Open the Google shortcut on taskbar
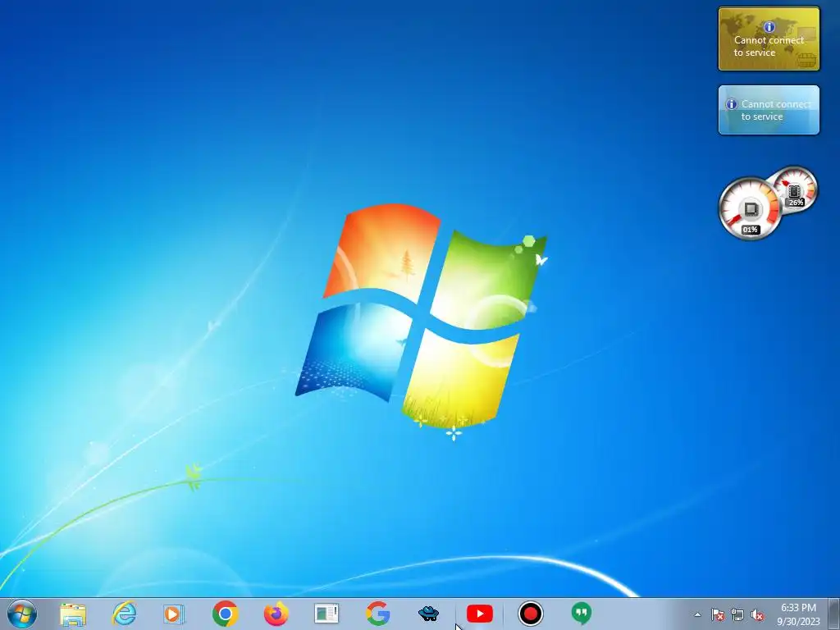The height and width of the screenshot is (630, 840). pos(377,614)
